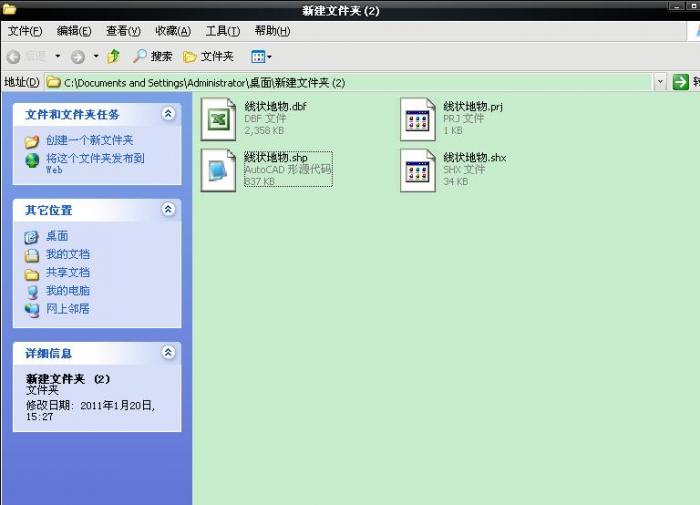Open 我的电脑 from other places
This screenshot has width=700, height=505.
pyautogui.click(x=67, y=291)
